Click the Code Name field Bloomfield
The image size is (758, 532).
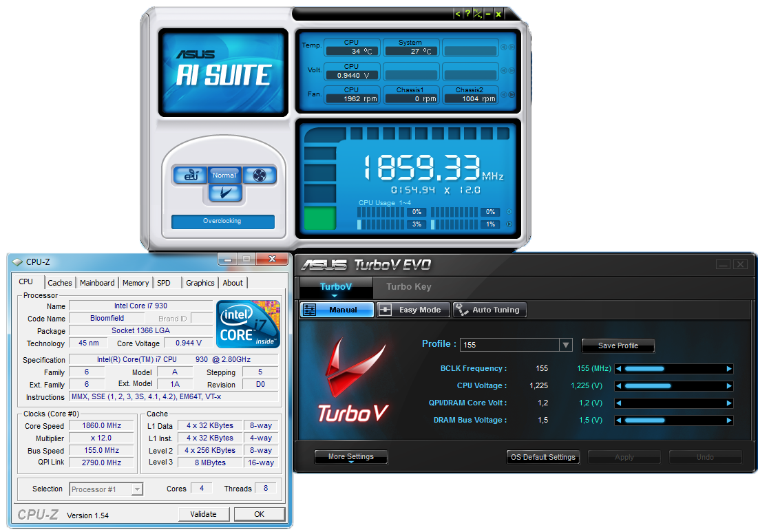point(107,319)
